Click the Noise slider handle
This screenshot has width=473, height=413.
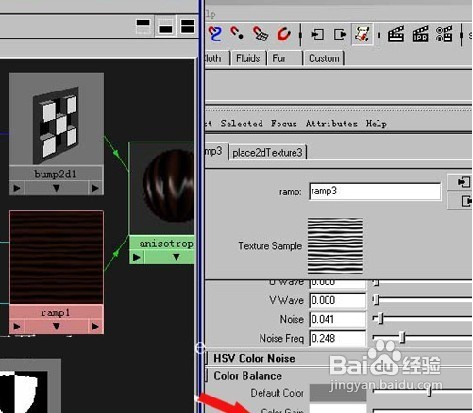381,319
